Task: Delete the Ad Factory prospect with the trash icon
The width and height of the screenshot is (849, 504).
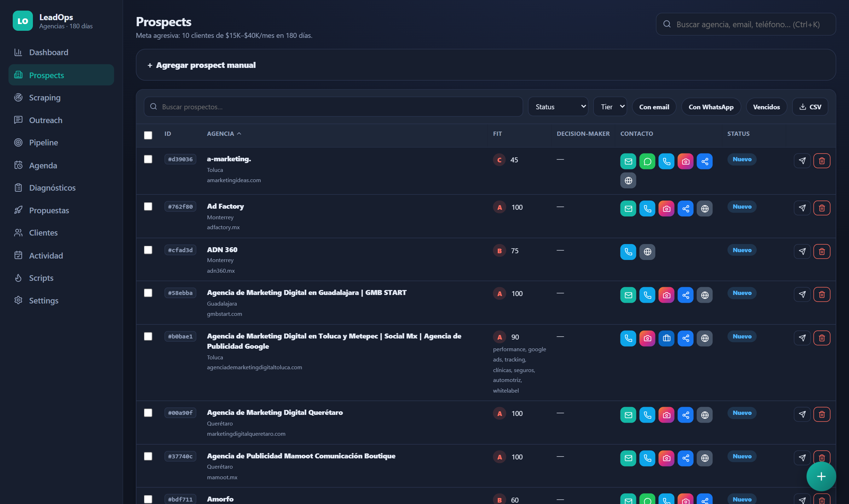Action: pyautogui.click(x=821, y=208)
